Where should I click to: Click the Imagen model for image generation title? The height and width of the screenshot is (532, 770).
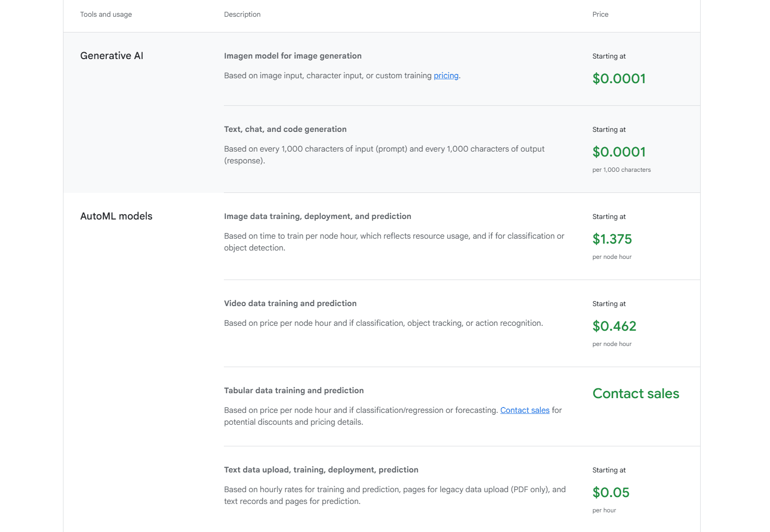point(292,56)
